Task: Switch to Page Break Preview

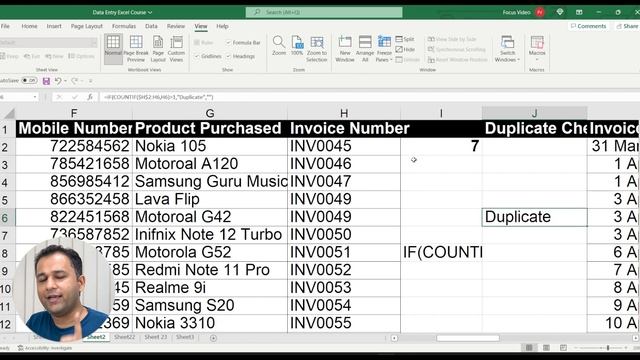Action: click(x=136, y=48)
